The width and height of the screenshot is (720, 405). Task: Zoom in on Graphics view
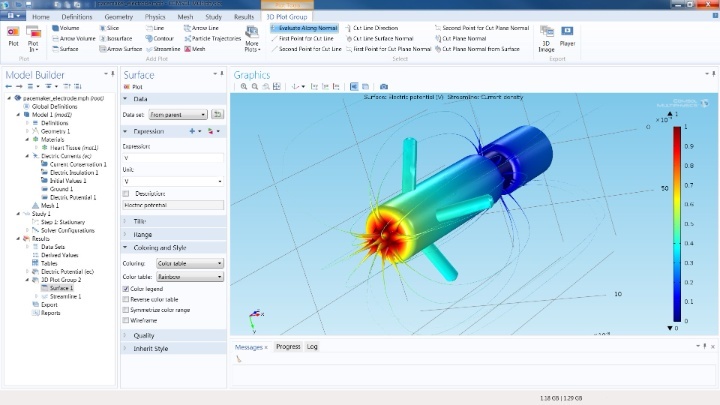(x=244, y=86)
